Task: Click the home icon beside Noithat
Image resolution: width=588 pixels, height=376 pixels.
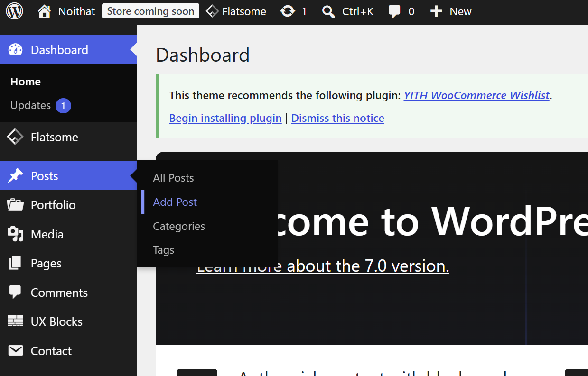Action: pos(44,11)
